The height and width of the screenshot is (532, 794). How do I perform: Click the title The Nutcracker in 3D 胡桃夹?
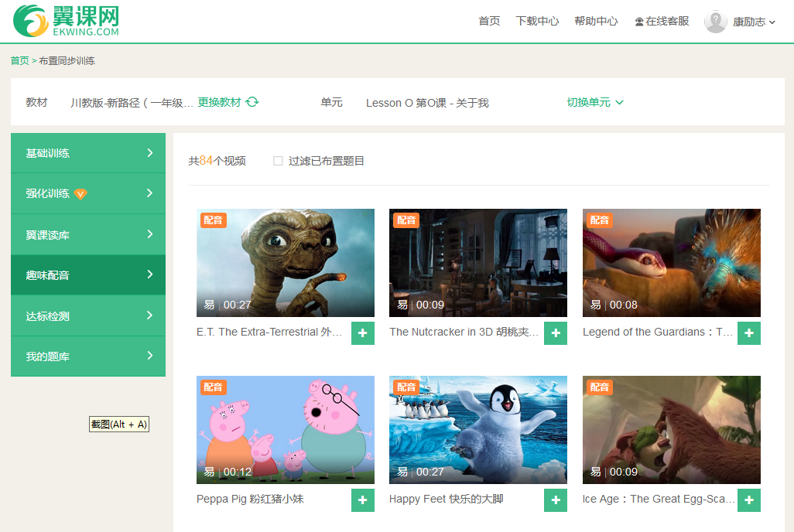(464, 332)
